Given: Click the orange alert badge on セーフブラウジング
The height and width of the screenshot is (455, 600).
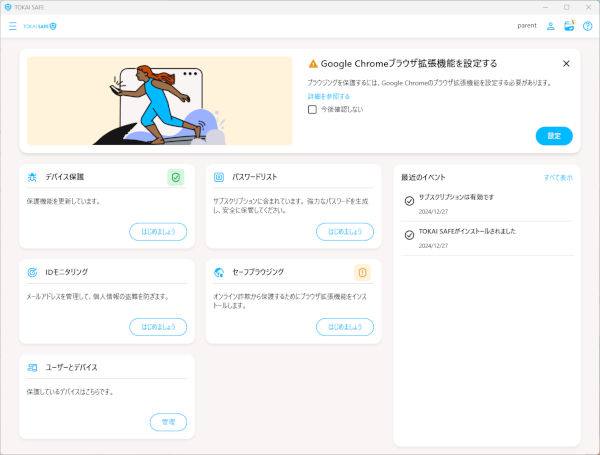Looking at the screenshot, I should pos(362,272).
